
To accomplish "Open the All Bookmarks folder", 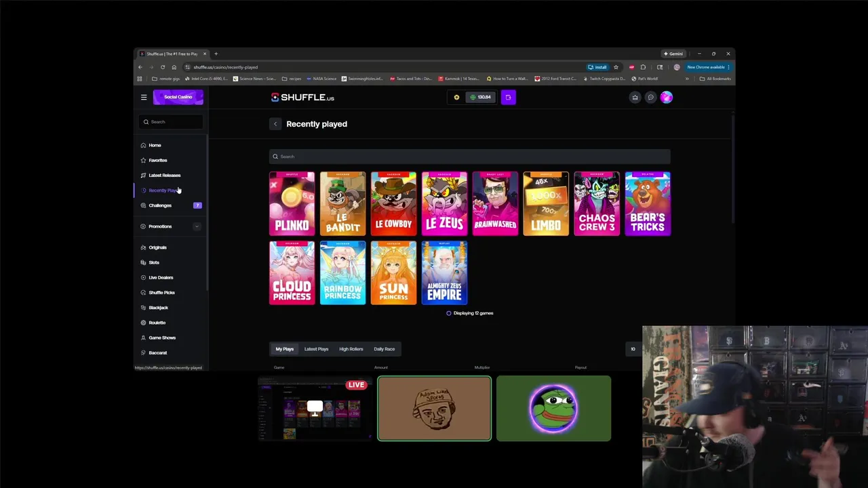I will [715, 79].
